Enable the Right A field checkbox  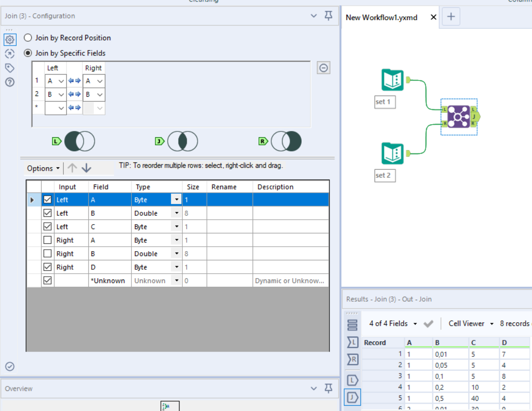48,240
